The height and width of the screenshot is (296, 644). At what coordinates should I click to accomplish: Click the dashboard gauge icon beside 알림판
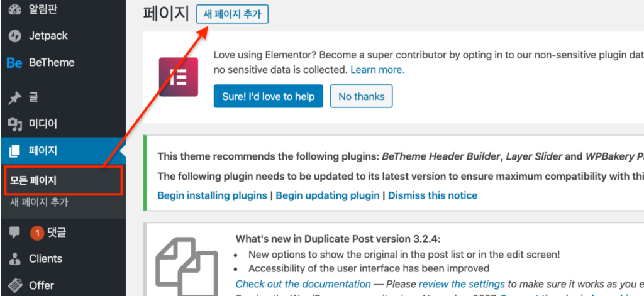[14, 9]
